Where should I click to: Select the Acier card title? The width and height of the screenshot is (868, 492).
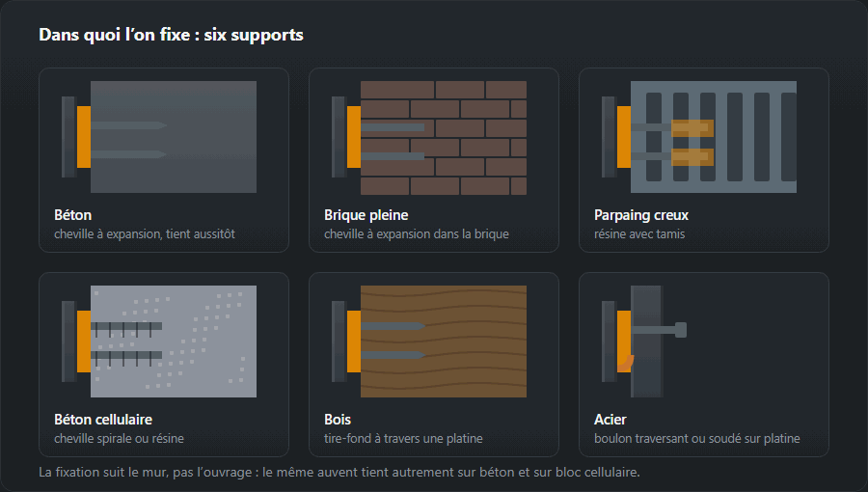click(x=610, y=419)
